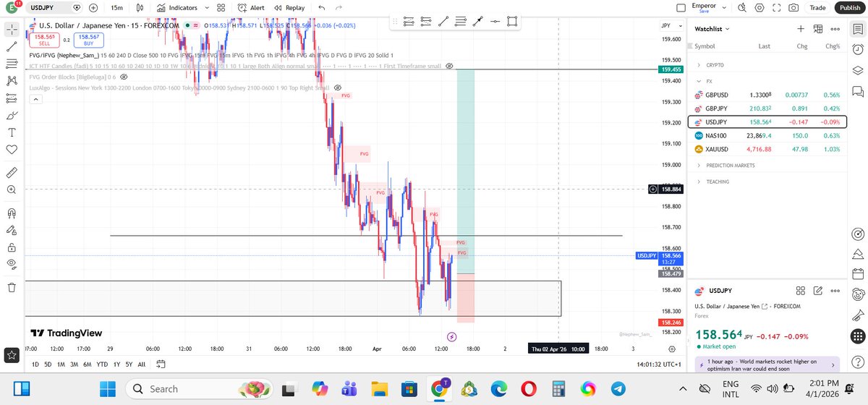Expand the PREDICTION MARKETS section
The image size is (868, 405).
pyautogui.click(x=699, y=166)
